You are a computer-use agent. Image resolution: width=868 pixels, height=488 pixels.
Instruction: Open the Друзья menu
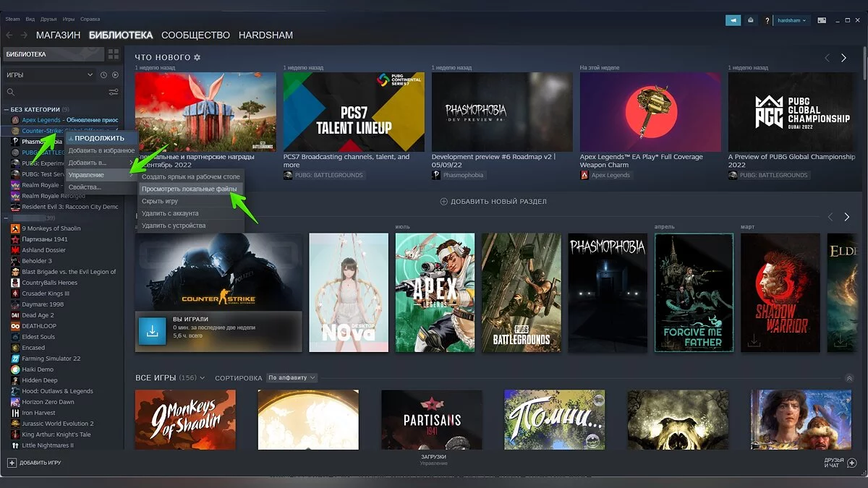coord(48,18)
